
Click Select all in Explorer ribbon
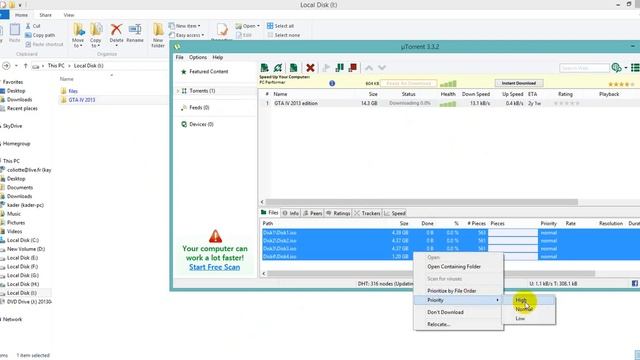click(x=280, y=26)
